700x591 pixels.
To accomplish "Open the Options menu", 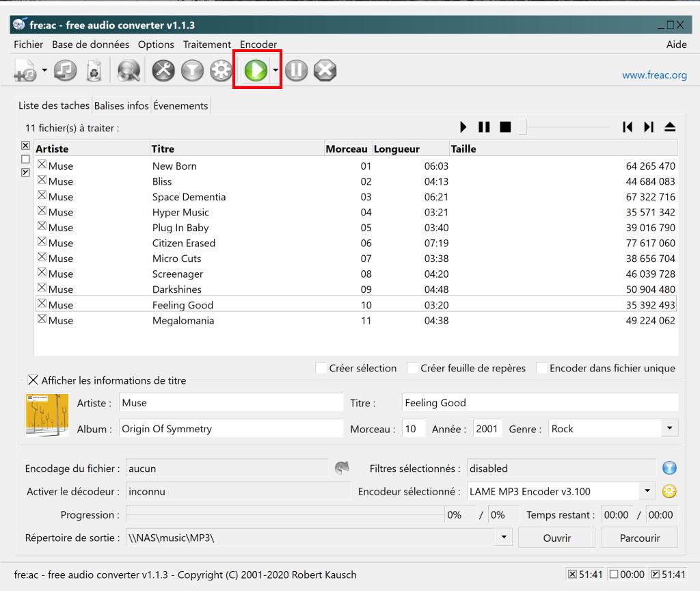I will 156,44.
